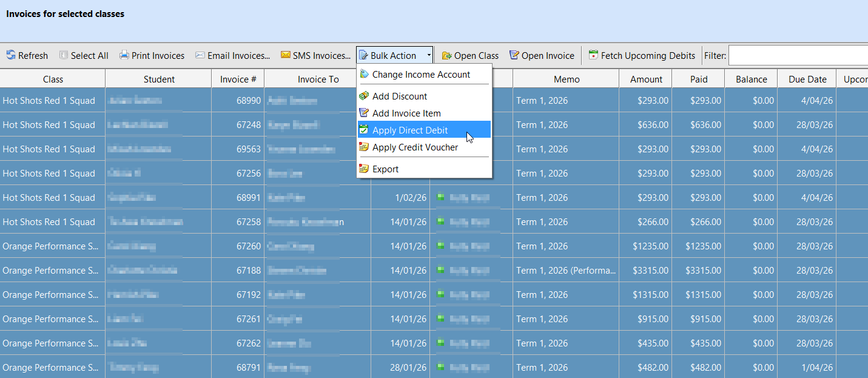This screenshot has width=868, height=378.
Task: Click the Print Invoices printer icon
Action: pyautogui.click(x=124, y=55)
